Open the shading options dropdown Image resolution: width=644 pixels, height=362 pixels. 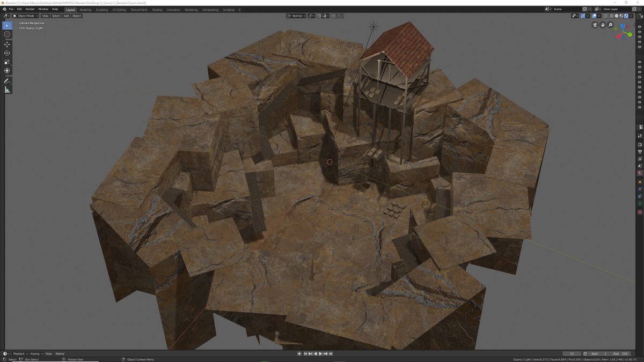point(631,16)
